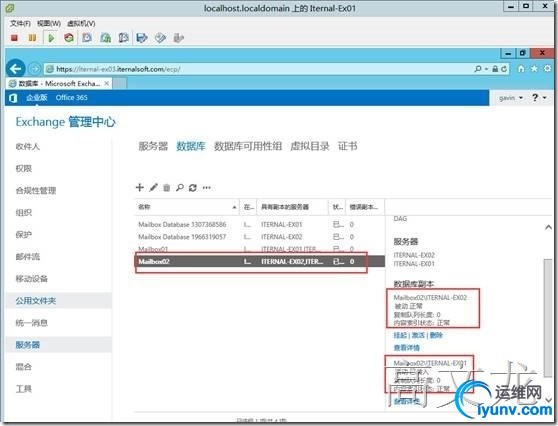Open 收件人 in left navigation

pyautogui.click(x=27, y=147)
